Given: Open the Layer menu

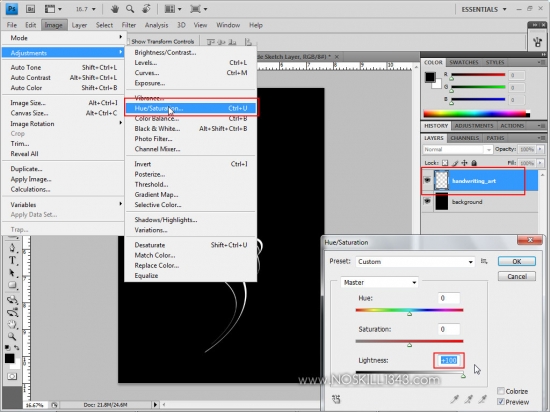Looking at the screenshot, I should click(x=79, y=25).
